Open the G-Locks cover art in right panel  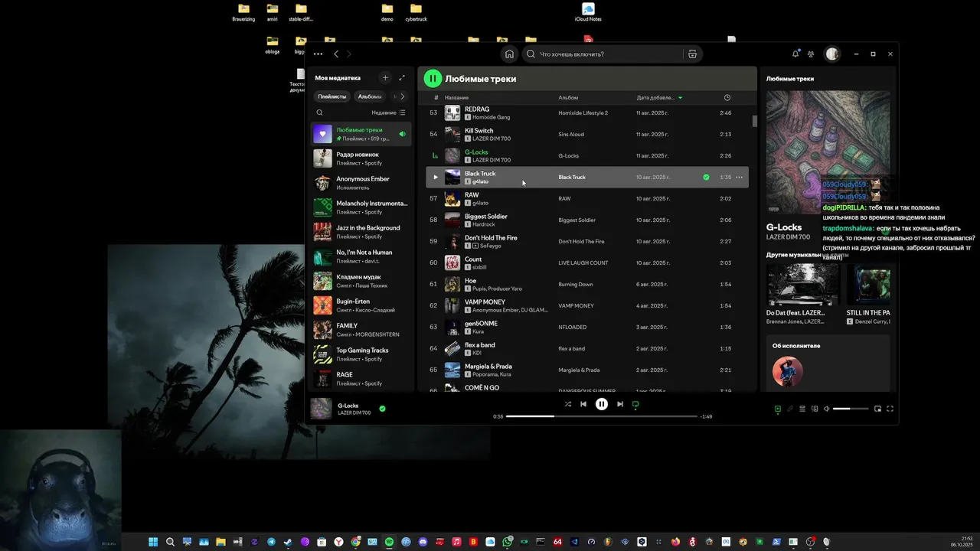click(x=828, y=152)
